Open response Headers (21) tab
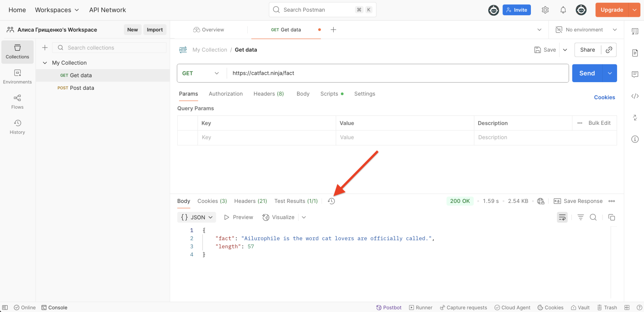 tap(251, 201)
